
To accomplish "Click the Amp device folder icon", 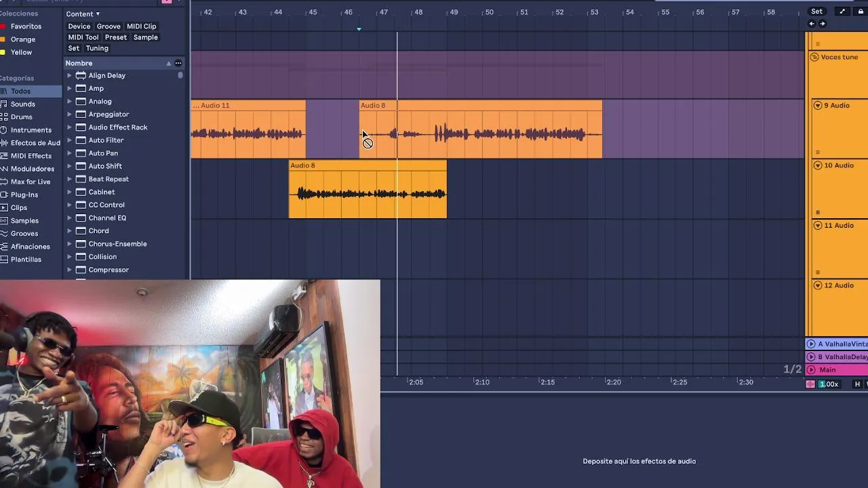I will coord(81,88).
